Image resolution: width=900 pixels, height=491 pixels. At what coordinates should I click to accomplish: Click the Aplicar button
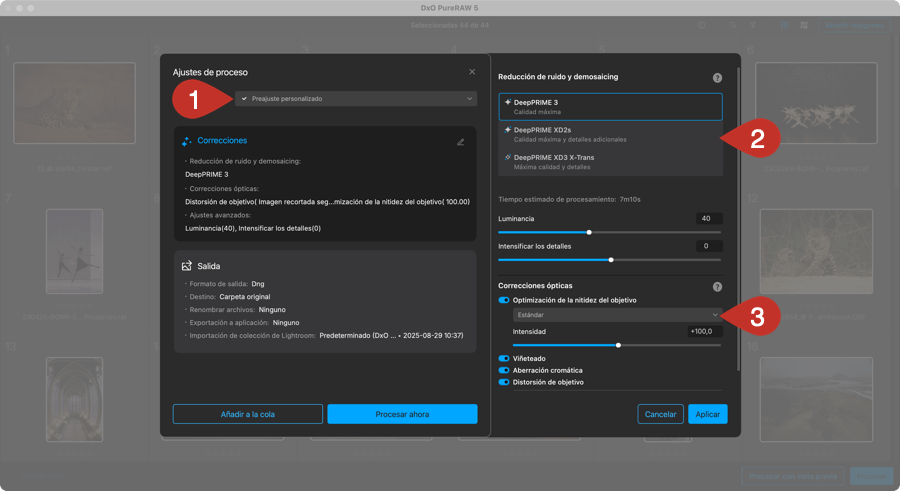(708, 414)
